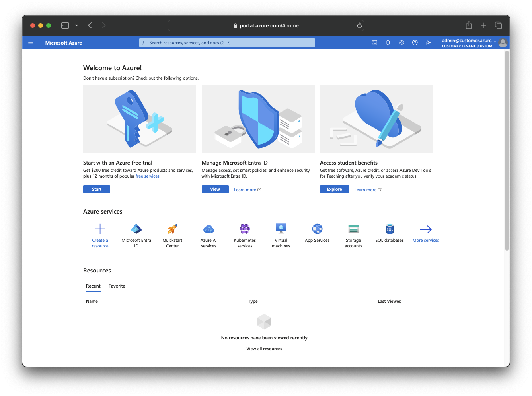
Task: Click the Last Viewed column header
Action: [390, 301]
